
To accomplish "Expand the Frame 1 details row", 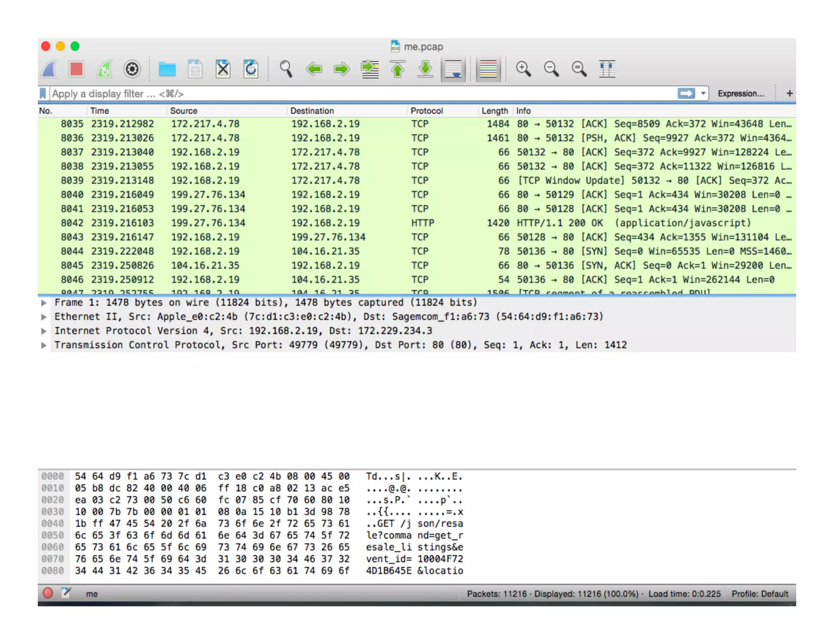I will tap(44, 303).
